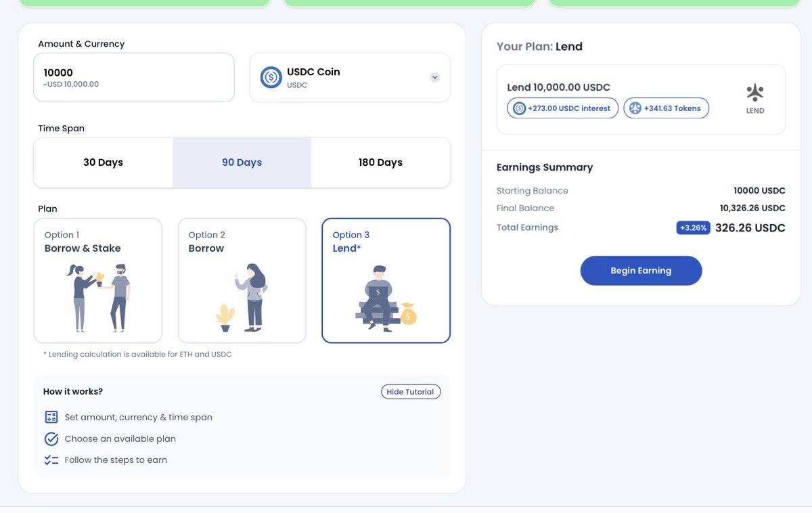Click the Lend plan illustration with money bag

tap(386, 298)
